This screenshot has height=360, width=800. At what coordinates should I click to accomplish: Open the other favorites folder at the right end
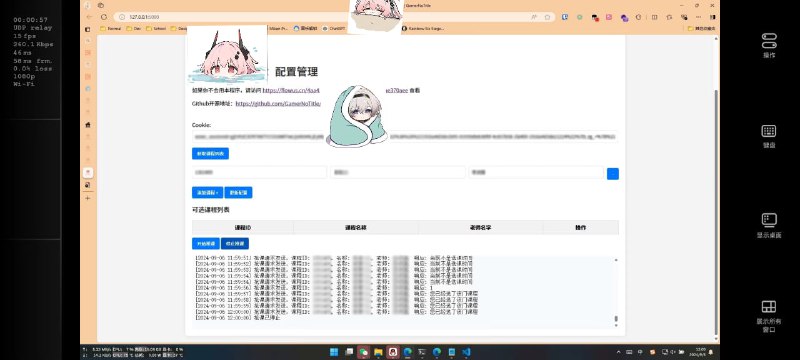pyautogui.click(x=702, y=29)
